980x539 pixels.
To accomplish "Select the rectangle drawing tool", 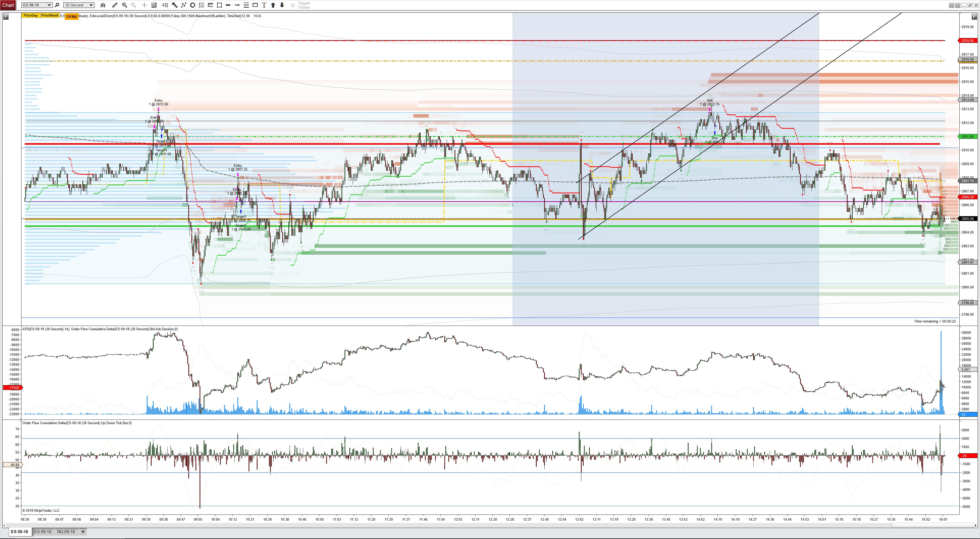I will point(255,5).
